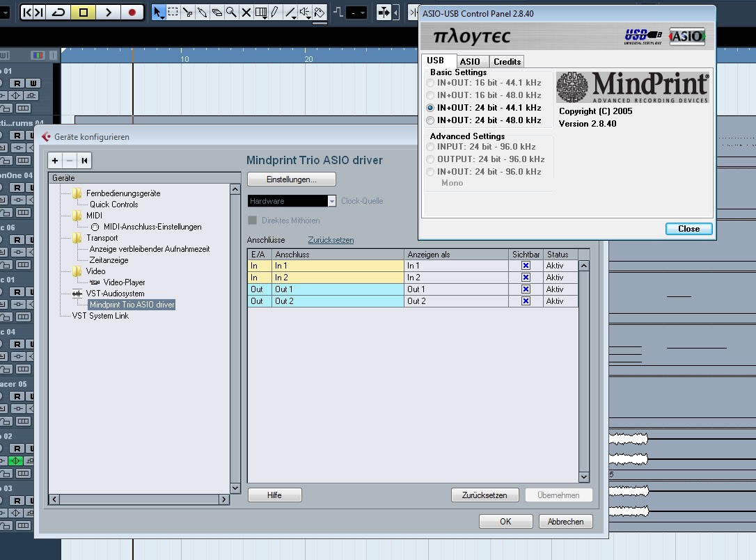Click the plus add device icon
This screenshot has height=560, width=756.
(55, 161)
